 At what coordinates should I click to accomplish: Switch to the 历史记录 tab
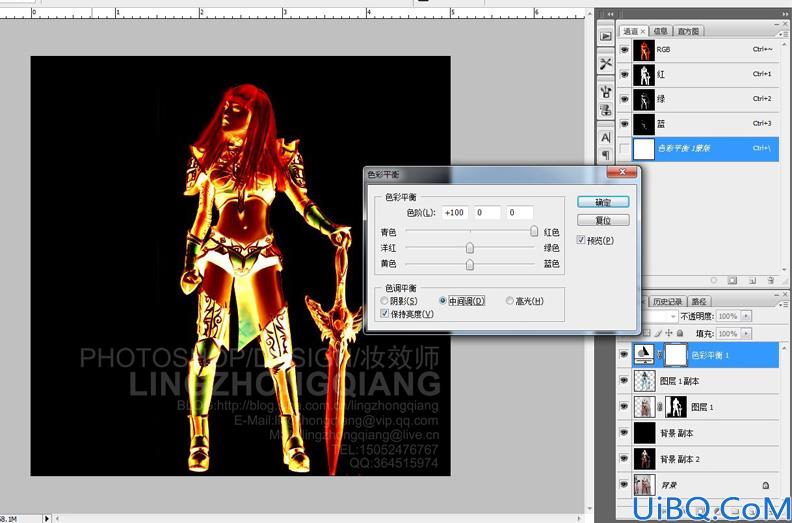[x=668, y=301]
